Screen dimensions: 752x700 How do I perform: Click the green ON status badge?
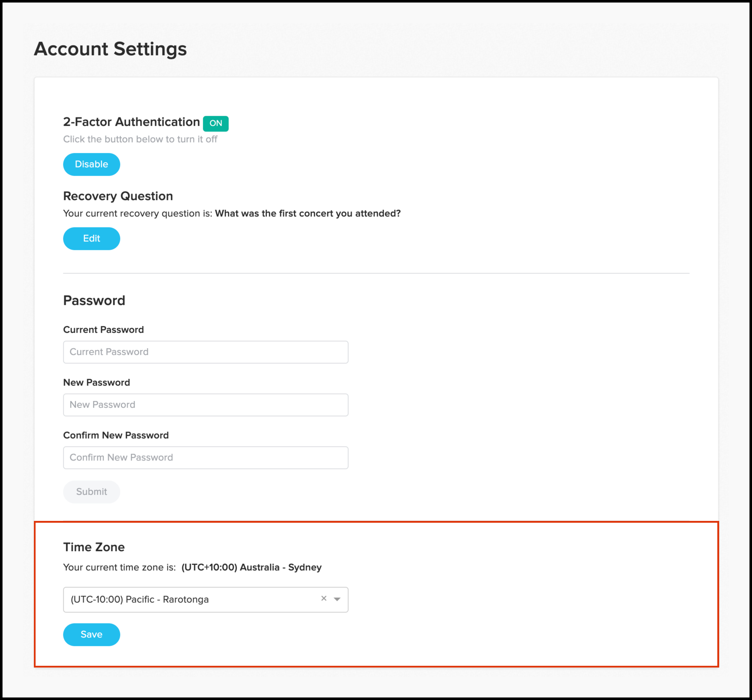[215, 123]
